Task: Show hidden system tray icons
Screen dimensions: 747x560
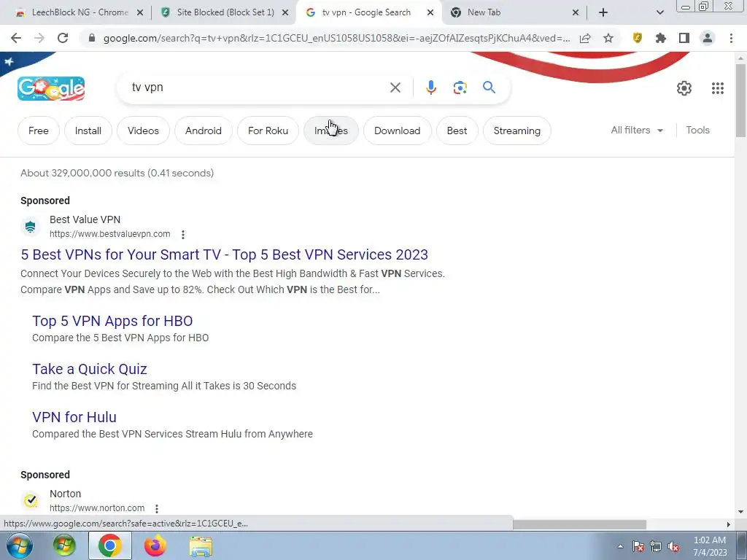Action: click(x=620, y=546)
